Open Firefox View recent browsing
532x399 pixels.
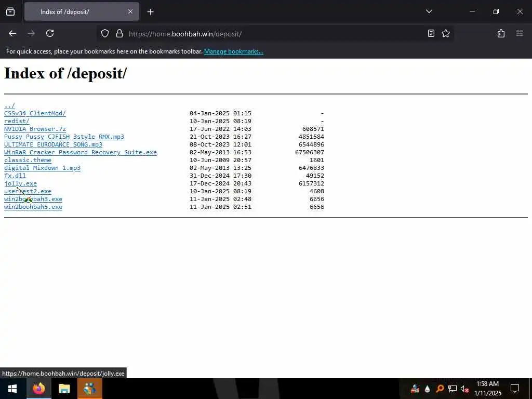pos(10,11)
